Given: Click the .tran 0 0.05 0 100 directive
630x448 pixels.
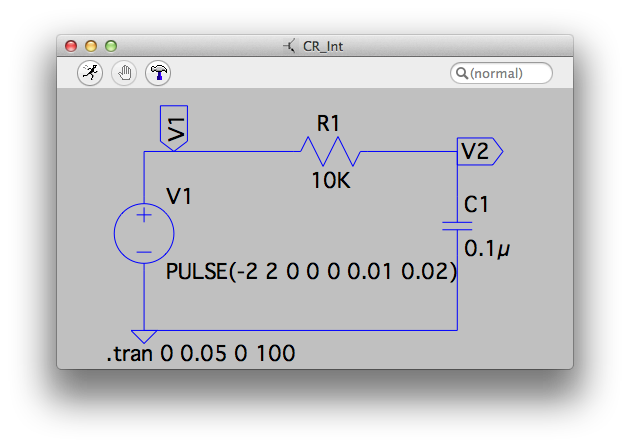Looking at the screenshot, I should pyautogui.click(x=201, y=354).
